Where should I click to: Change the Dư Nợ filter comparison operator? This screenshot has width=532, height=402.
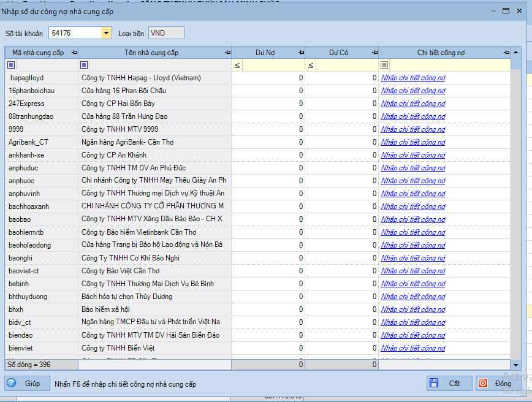point(237,65)
